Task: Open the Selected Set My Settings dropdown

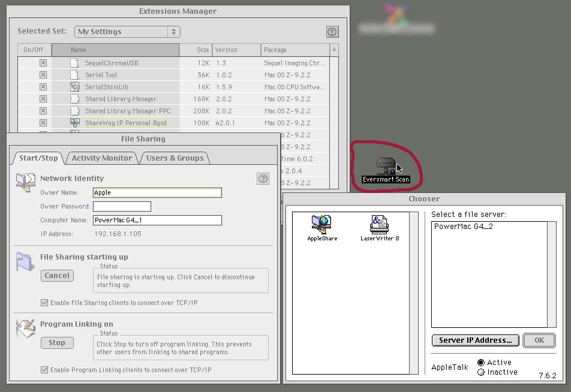Action: coord(127,32)
